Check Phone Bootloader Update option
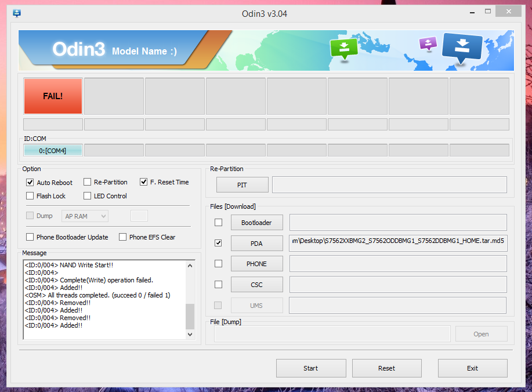This screenshot has width=532, height=392. tap(30, 237)
